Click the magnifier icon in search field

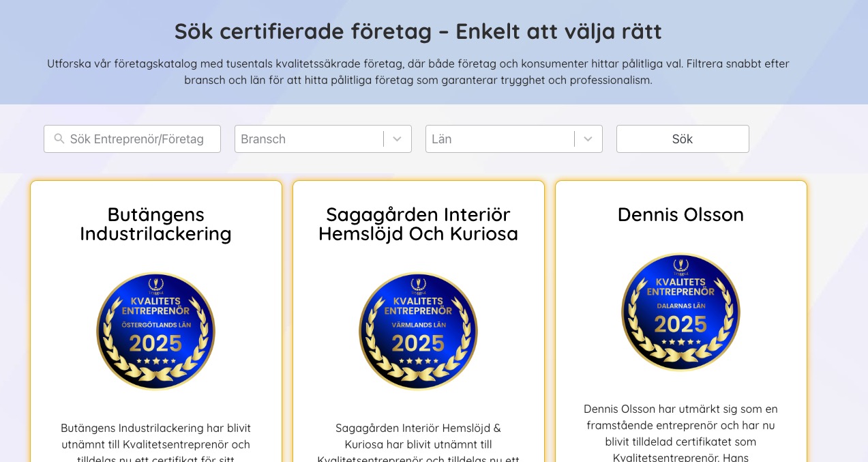click(59, 139)
